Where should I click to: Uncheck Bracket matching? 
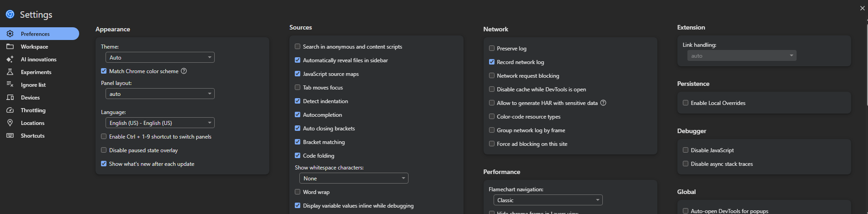point(298,142)
